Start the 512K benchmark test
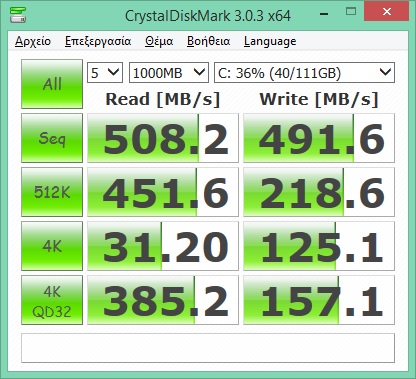This screenshot has width=416, height=379. pos(52,192)
